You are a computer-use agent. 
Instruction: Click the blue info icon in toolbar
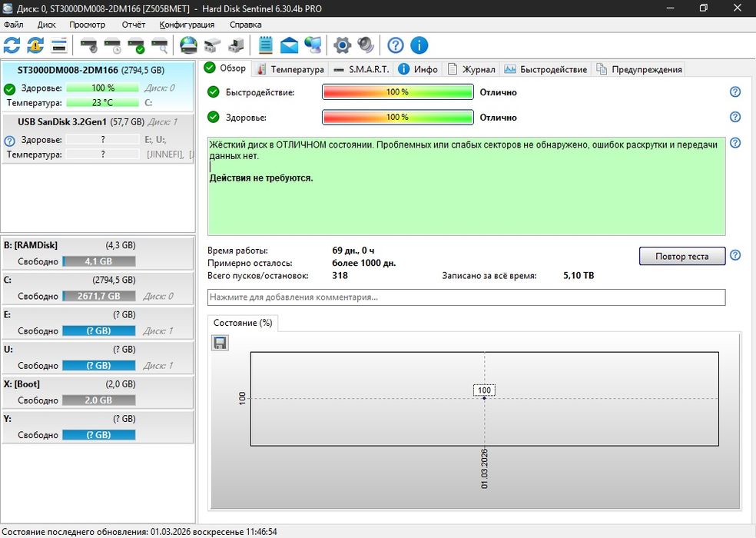[x=419, y=45]
